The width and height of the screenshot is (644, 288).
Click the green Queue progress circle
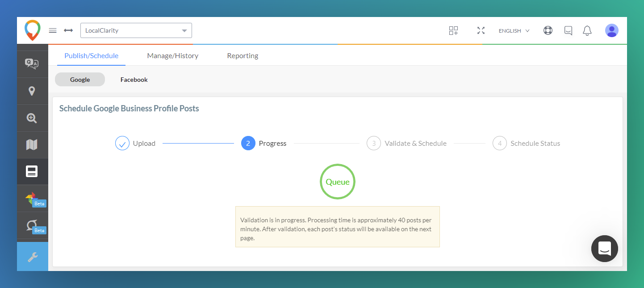(x=338, y=182)
